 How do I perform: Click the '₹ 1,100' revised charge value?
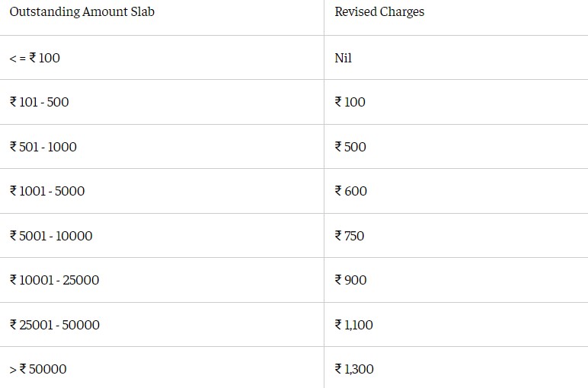354,325
